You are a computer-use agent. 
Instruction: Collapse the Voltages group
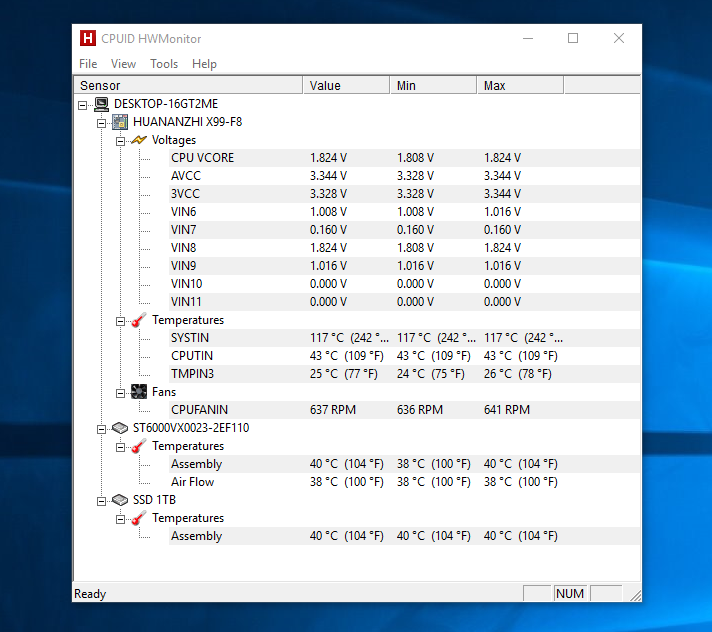point(120,141)
